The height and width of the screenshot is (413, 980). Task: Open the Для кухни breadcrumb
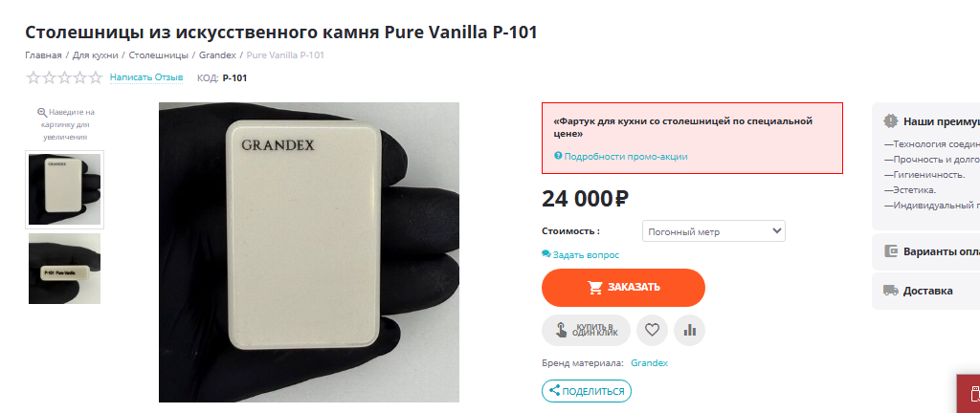click(x=95, y=54)
